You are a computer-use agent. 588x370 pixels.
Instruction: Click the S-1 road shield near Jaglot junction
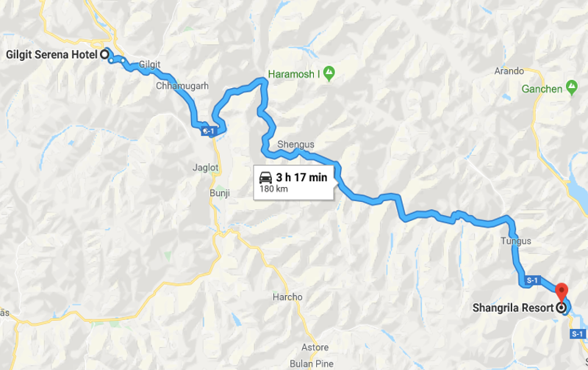pyautogui.click(x=208, y=131)
